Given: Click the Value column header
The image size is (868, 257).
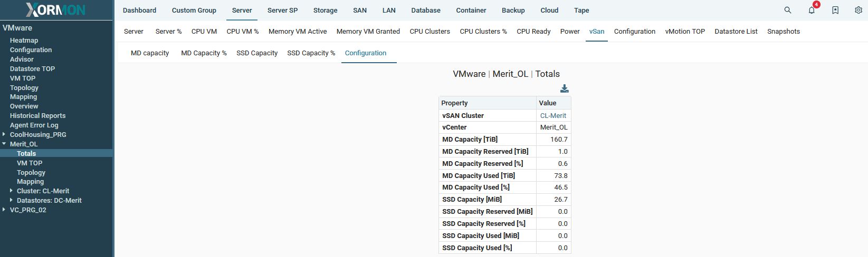Looking at the screenshot, I should 547,103.
